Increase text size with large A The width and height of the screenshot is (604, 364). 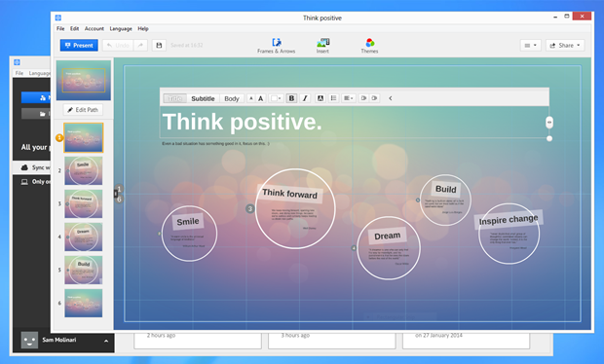(261, 98)
